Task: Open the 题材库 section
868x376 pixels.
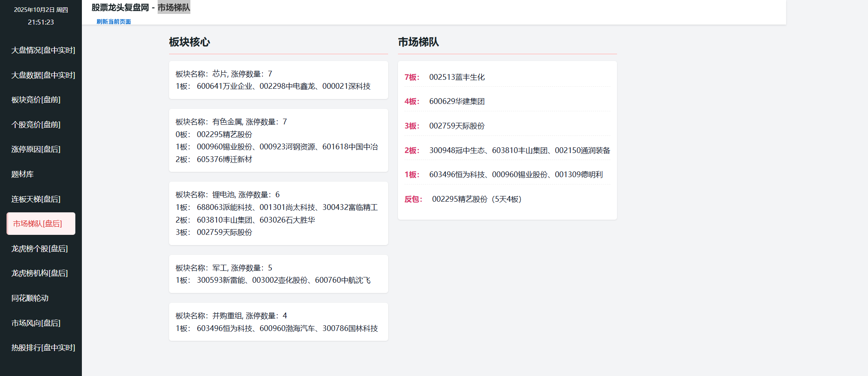Action: click(x=23, y=174)
